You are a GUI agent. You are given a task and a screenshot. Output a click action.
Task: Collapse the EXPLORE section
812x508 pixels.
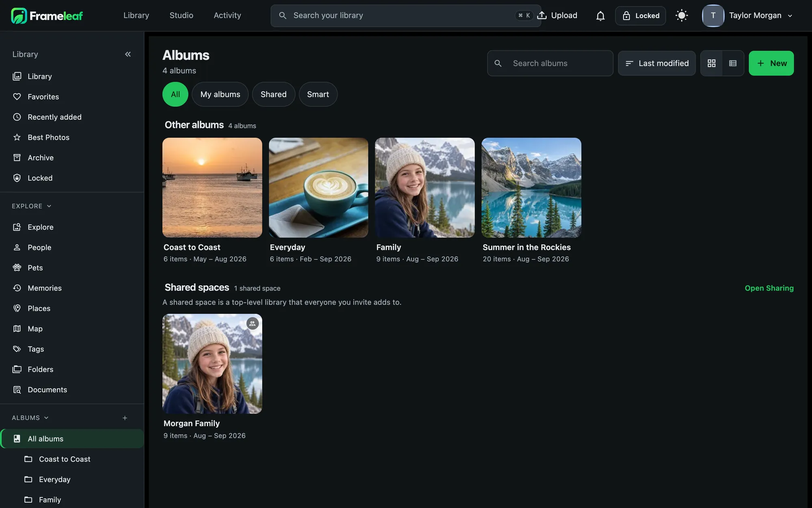[32, 206]
